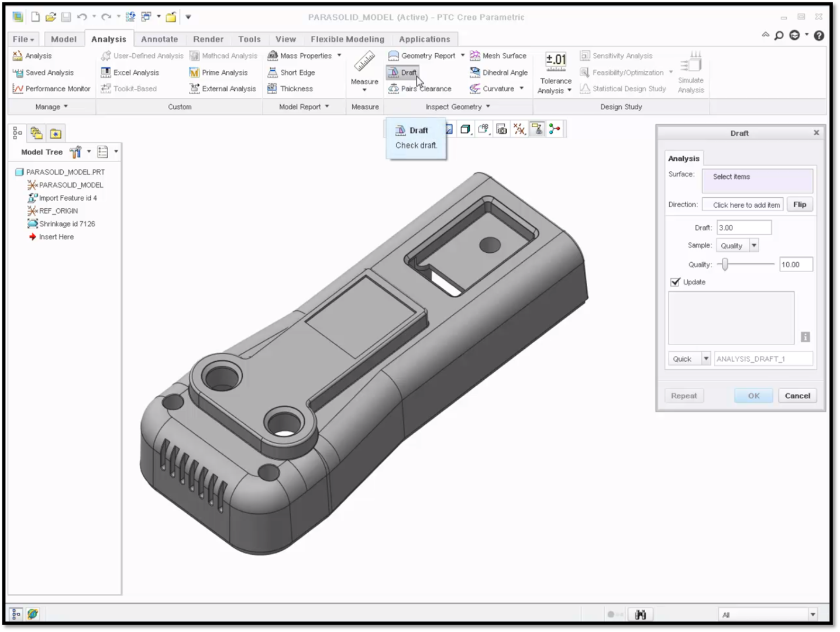This screenshot has width=840, height=632.
Task: Switch to the Render tab
Action: (x=208, y=39)
